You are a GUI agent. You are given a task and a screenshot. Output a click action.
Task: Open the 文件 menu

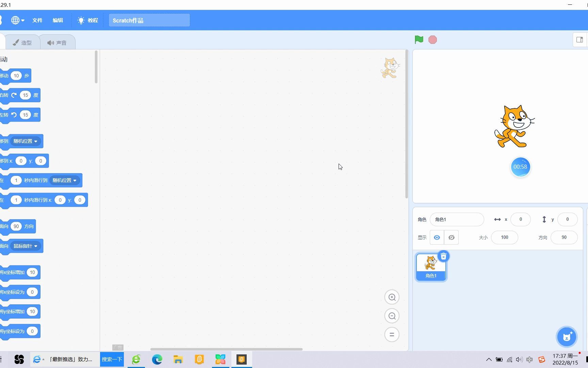click(37, 20)
